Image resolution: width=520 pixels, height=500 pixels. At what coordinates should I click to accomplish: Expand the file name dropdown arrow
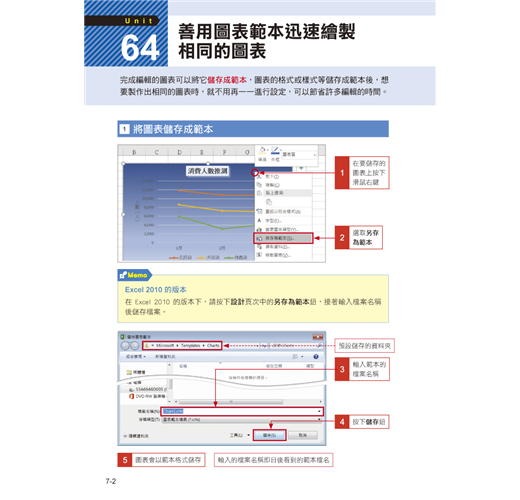319,411
